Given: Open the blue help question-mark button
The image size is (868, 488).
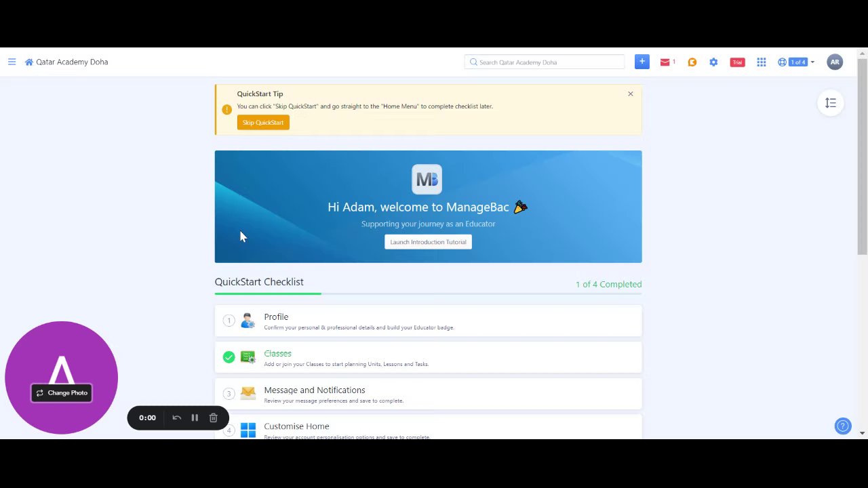Looking at the screenshot, I should click(x=843, y=426).
